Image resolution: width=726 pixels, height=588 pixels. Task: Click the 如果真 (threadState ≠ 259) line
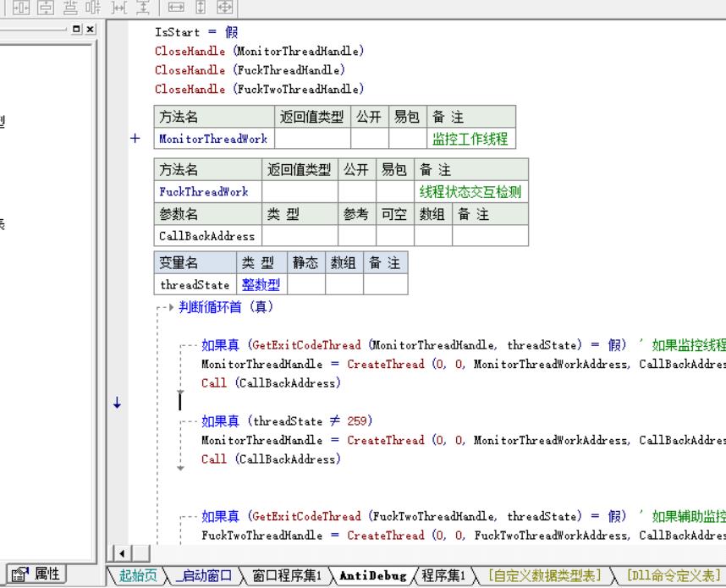(x=287, y=420)
